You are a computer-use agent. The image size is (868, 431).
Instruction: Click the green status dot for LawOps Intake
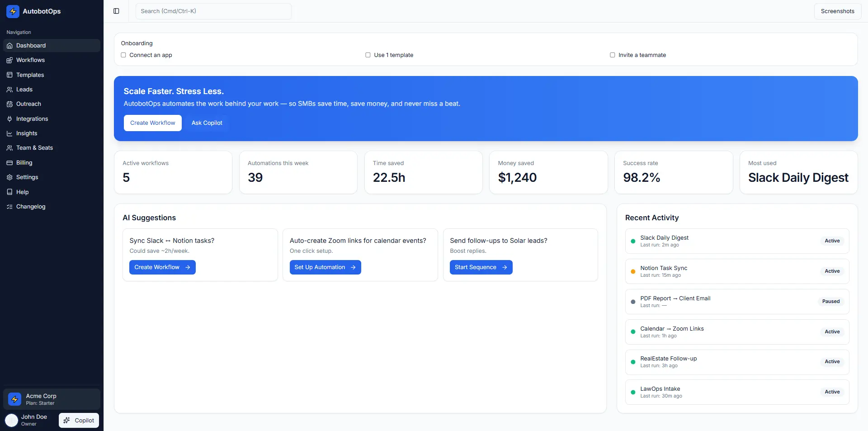click(x=633, y=392)
